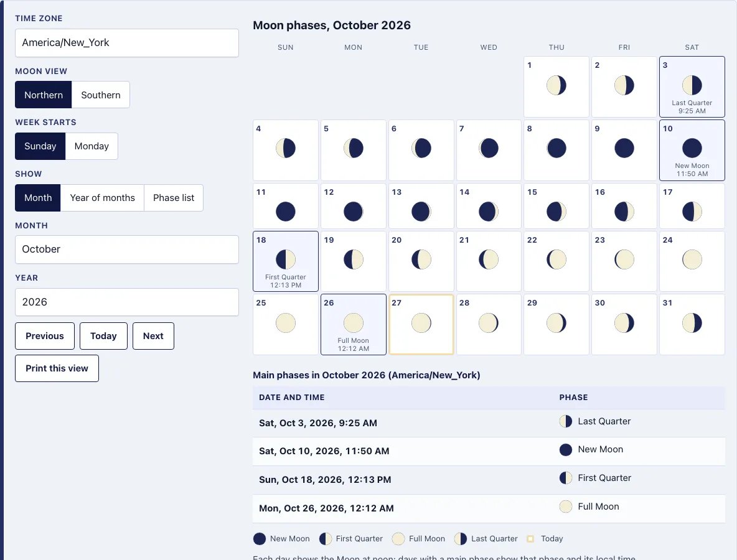Click the New Moon icon in phases table
The image size is (737, 560).
coord(565,450)
